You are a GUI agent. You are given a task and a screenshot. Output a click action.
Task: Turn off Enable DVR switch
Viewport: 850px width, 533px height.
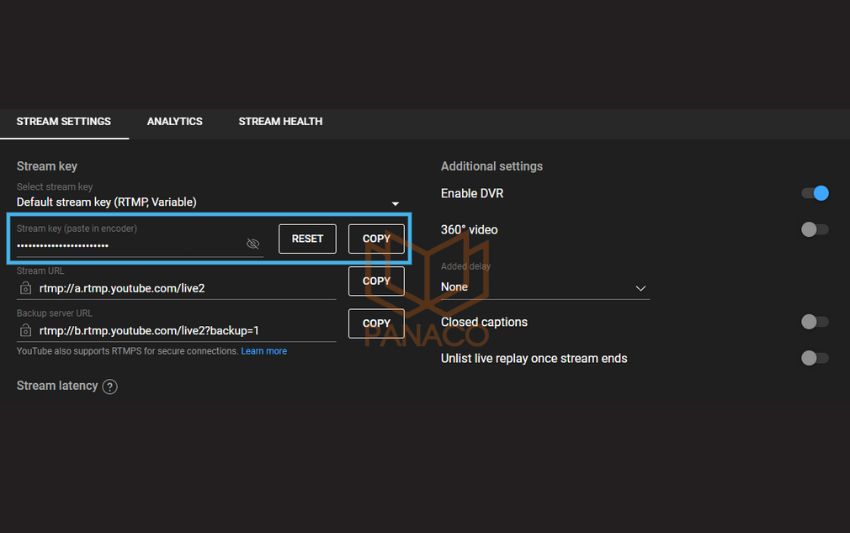[x=815, y=193]
